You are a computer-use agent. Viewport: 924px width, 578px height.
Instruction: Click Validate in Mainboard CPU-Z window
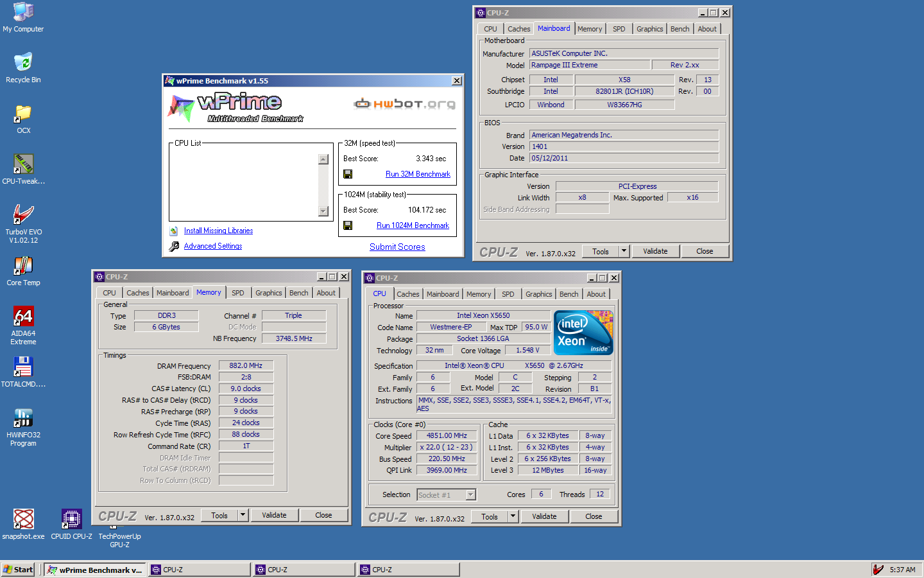pos(655,252)
